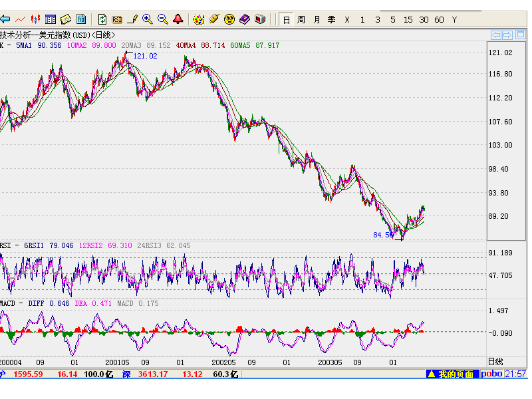Click the 日线 label beside the date axis

pos(495,362)
